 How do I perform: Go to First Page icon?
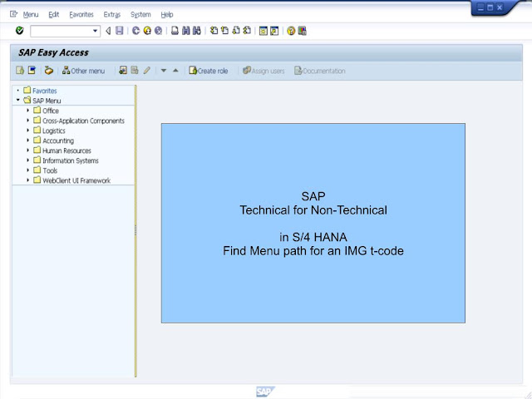(214, 31)
